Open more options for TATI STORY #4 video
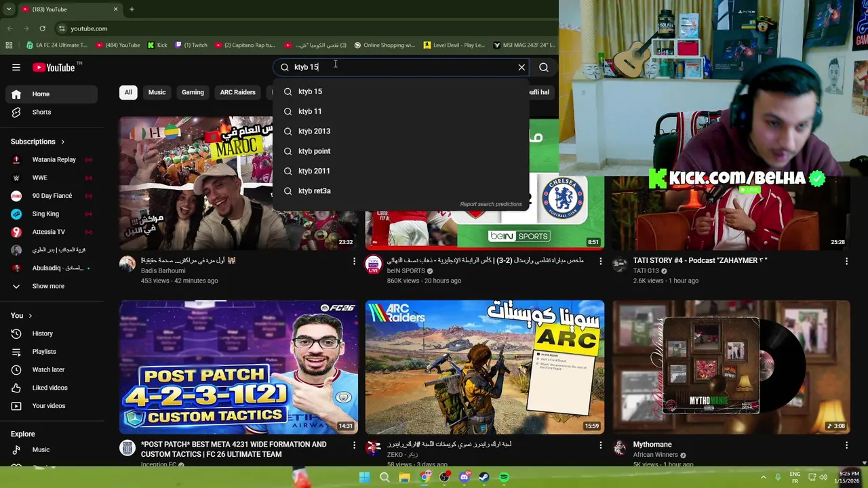This screenshot has width=868, height=488. pos(846,261)
